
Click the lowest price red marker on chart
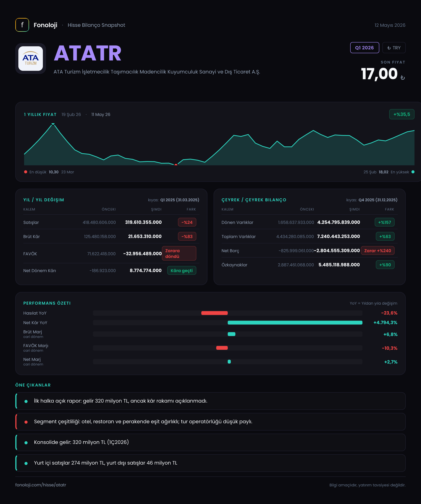[176, 165]
